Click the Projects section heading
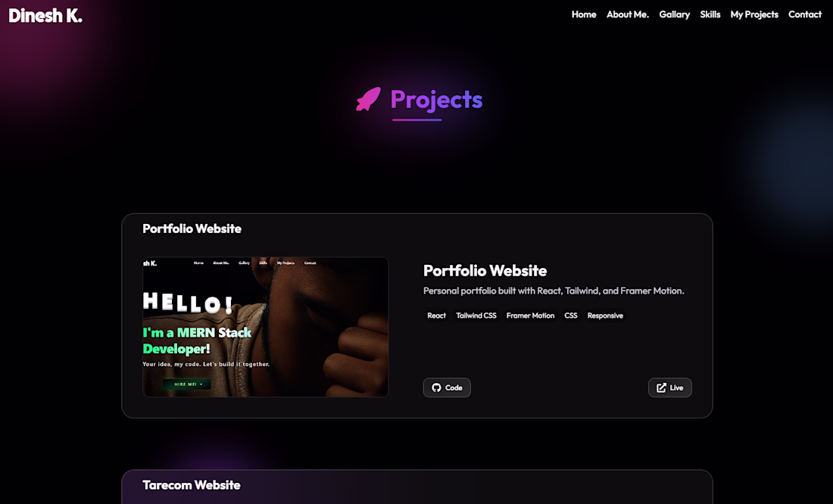 pyautogui.click(x=436, y=100)
